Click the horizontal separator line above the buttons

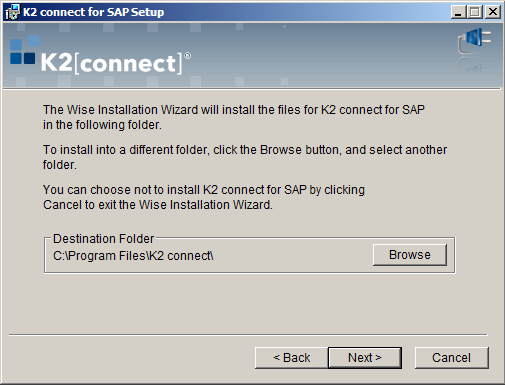click(x=248, y=334)
